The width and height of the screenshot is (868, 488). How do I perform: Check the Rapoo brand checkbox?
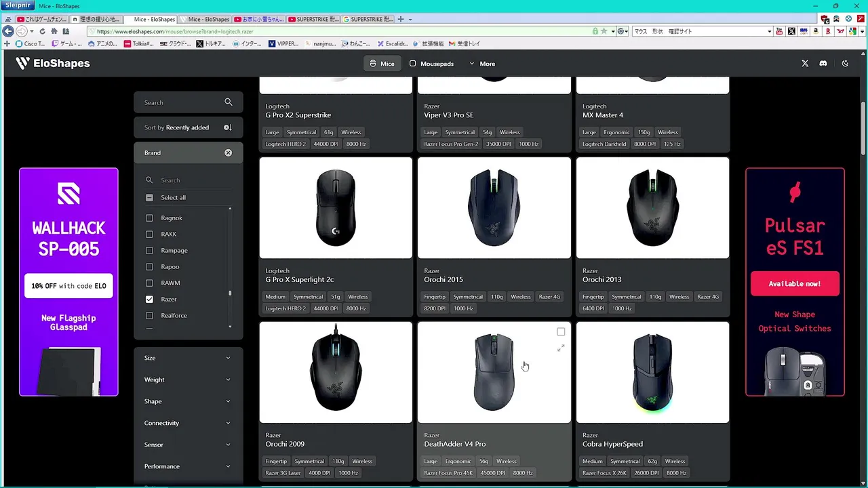tap(150, 266)
